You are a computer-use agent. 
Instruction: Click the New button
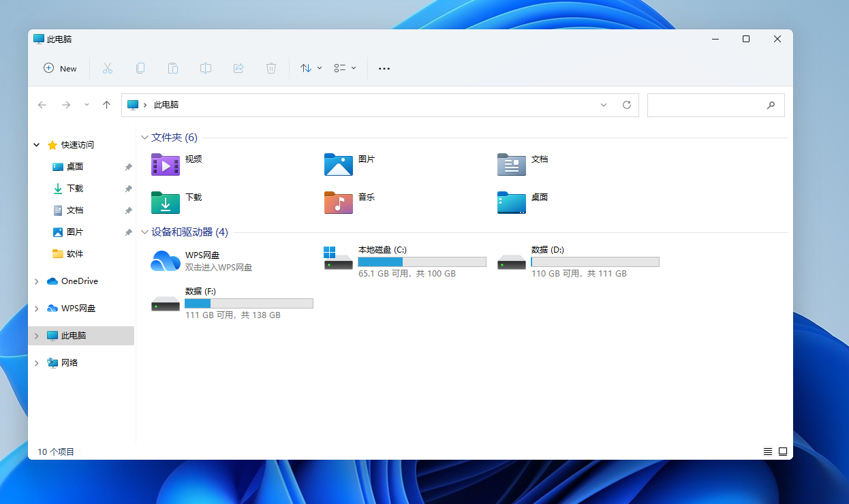61,68
